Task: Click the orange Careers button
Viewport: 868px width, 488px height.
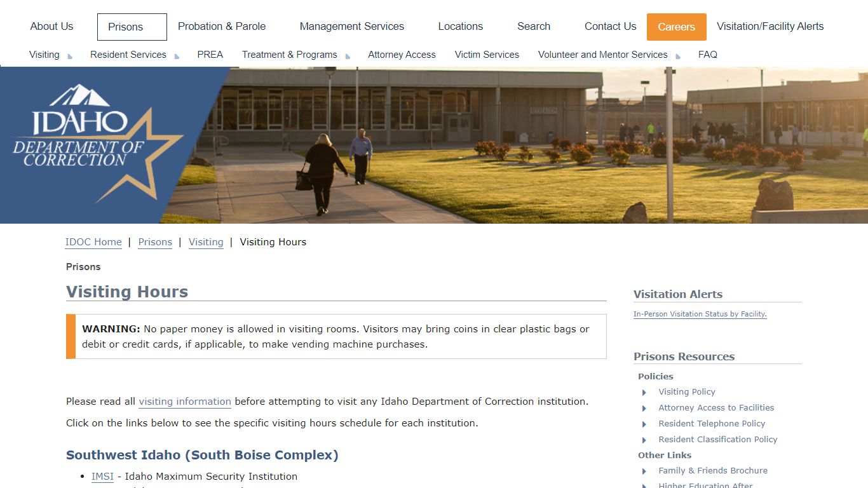Action: (x=677, y=27)
